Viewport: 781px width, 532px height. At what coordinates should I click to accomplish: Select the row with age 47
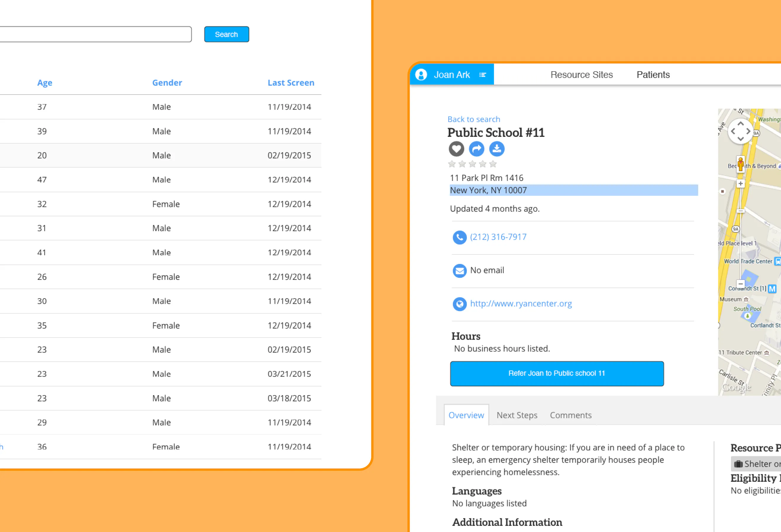pyautogui.click(x=161, y=180)
